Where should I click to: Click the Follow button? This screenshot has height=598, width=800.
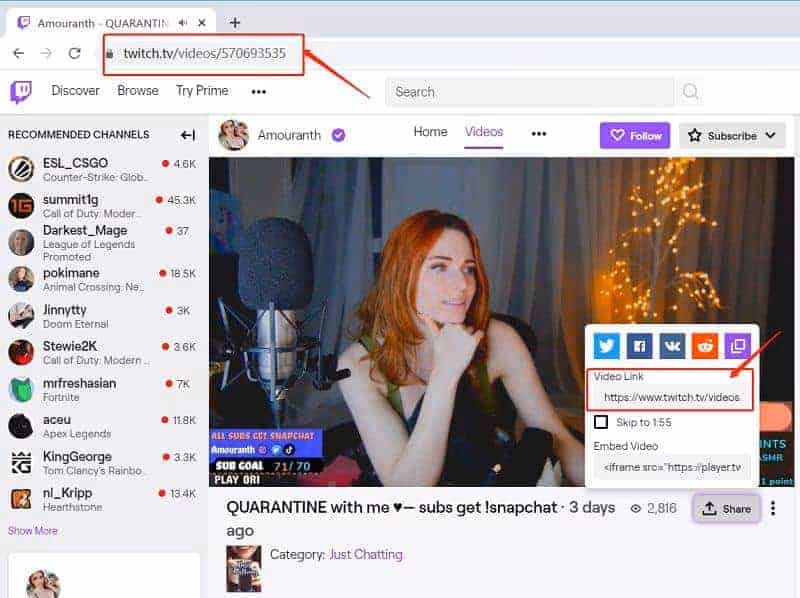634,135
